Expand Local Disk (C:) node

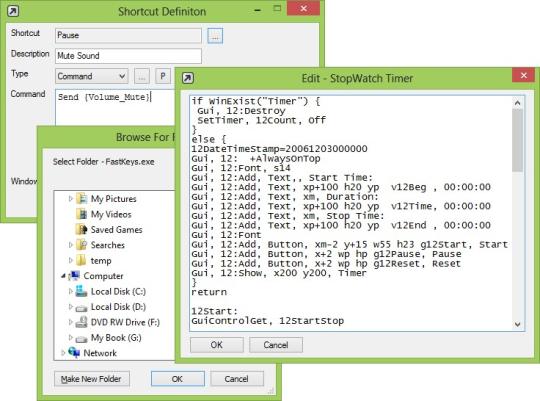pyautogui.click(x=71, y=291)
